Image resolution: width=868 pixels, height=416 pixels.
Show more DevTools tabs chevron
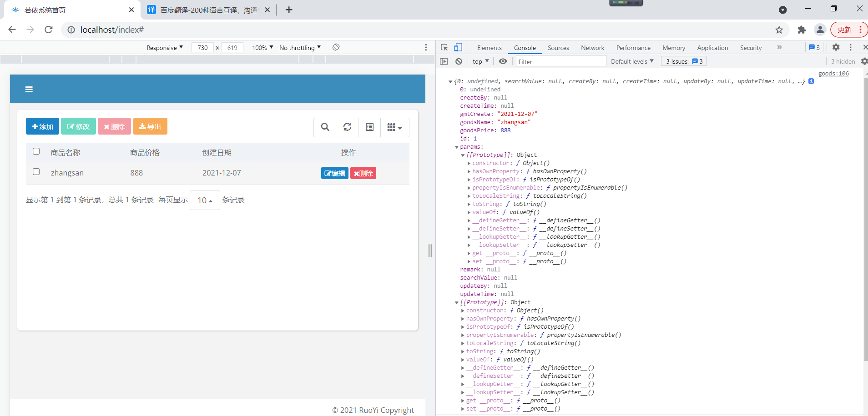(x=779, y=47)
